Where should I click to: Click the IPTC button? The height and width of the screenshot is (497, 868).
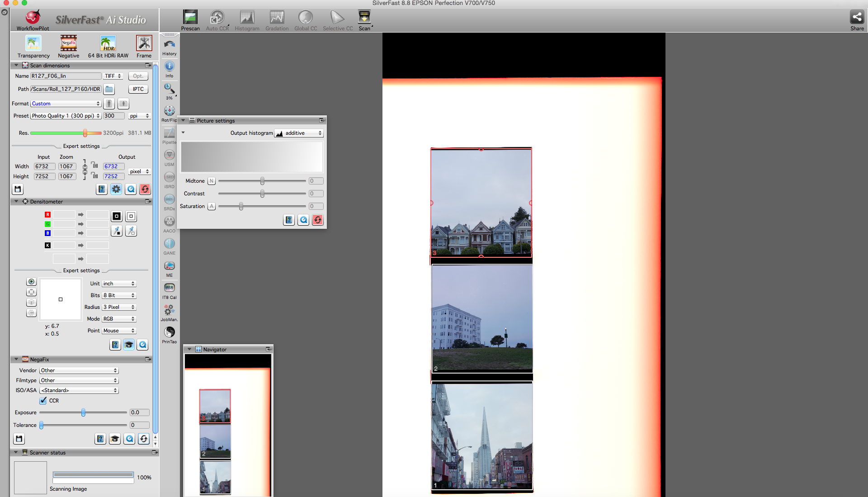138,89
